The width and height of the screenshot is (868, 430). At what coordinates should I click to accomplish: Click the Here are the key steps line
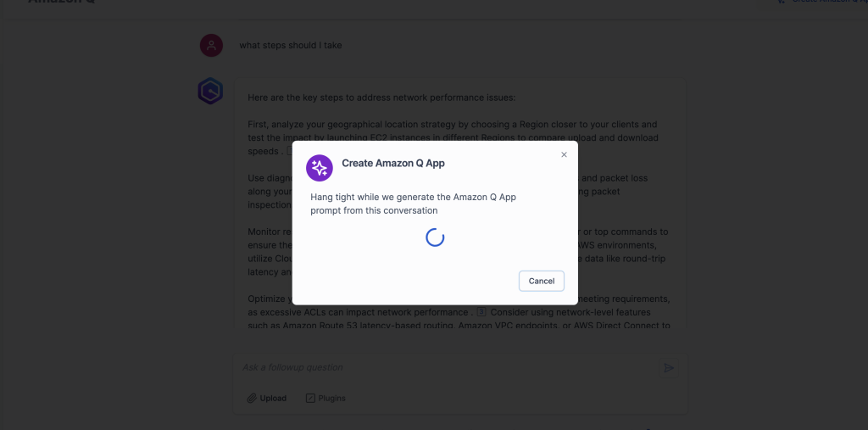tap(381, 98)
